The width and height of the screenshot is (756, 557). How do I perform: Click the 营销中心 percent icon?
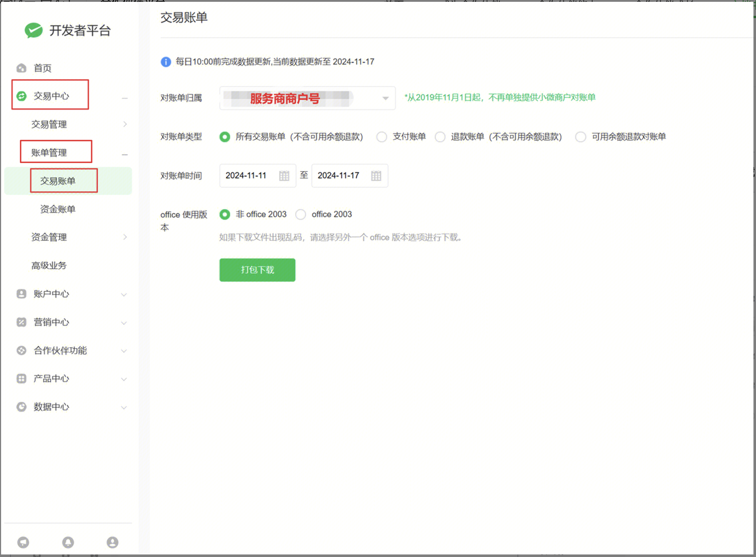(x=21, y=322)
